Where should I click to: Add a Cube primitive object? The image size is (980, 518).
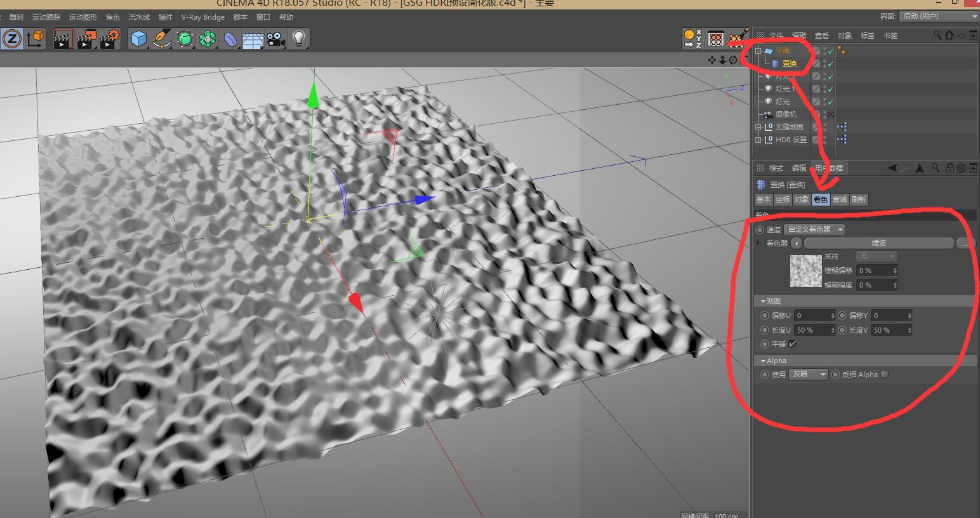click(138, 39)
